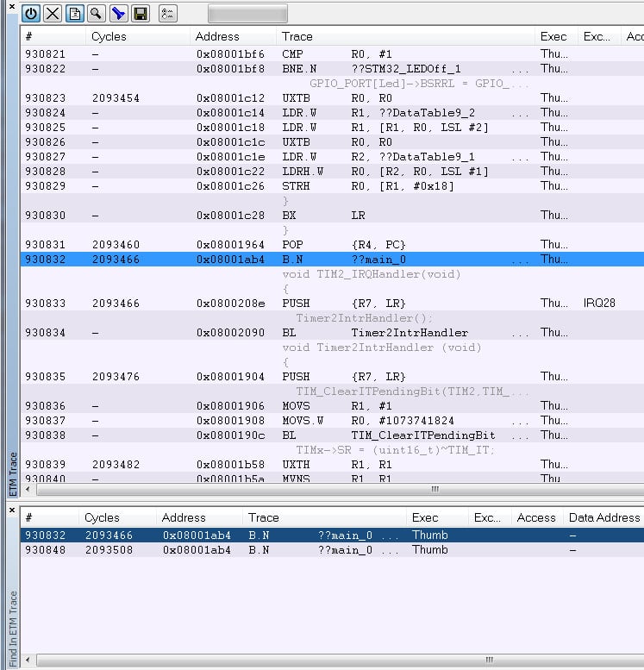
Task: Select the IRQ28 PUSH row 930833
Action: tap(332, 304)
